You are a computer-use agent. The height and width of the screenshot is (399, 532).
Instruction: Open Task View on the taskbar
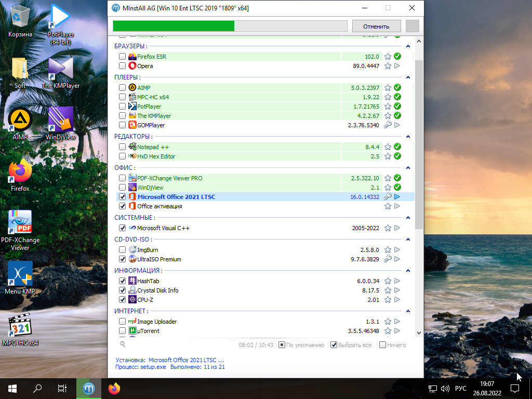click(62, 389)
